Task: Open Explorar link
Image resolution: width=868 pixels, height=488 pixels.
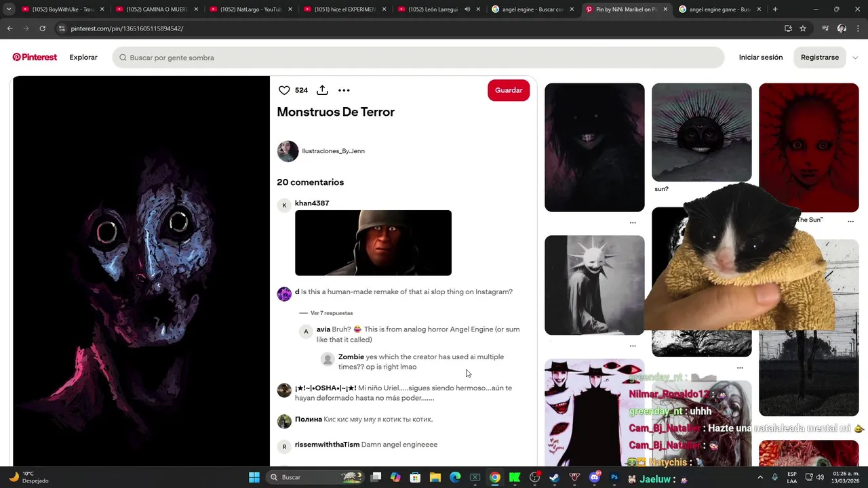Action: (83, 58)
